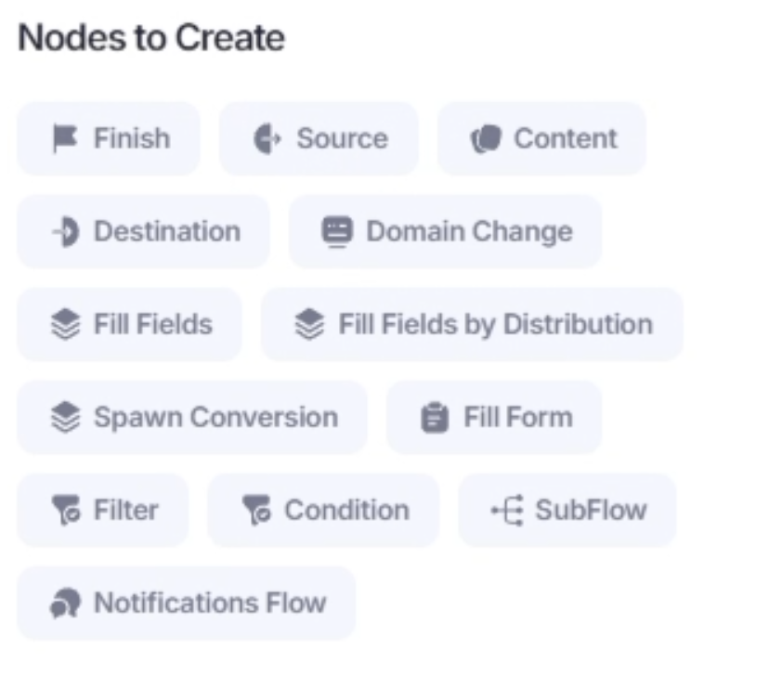Click the Content node cards icon

tap(485, 138)
